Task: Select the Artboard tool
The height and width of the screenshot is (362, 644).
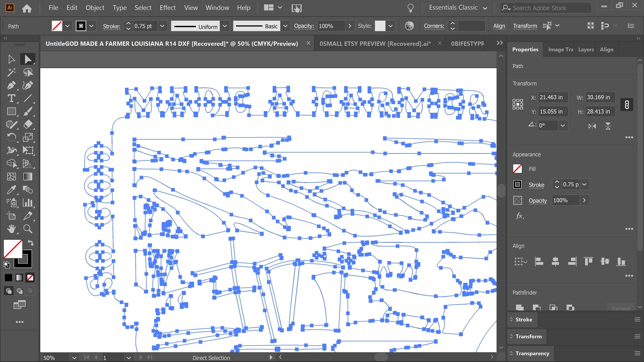Action: point(11,216)
